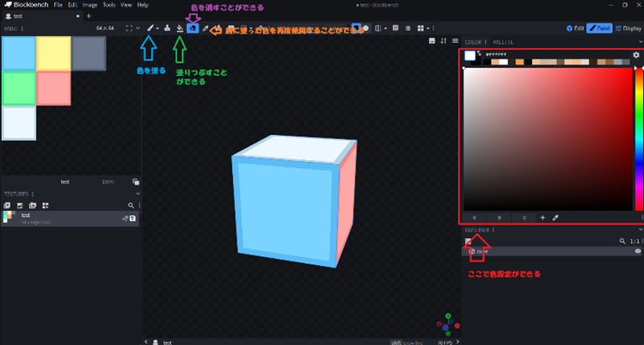Switch to Edit mode
The width and height of the screenshot is (644, 345).
click(x=575, y=28)
